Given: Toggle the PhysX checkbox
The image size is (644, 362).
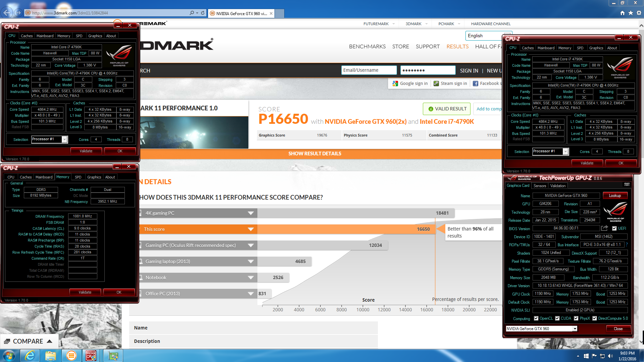Looking at the screenshot, I should click(x=576, y=318).
